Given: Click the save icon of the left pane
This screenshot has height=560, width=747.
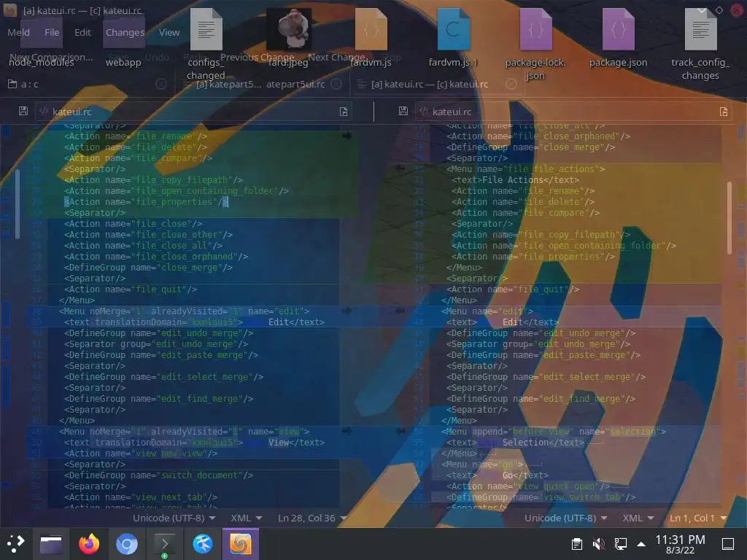Looking at the screenshot, I should (23, 111).
